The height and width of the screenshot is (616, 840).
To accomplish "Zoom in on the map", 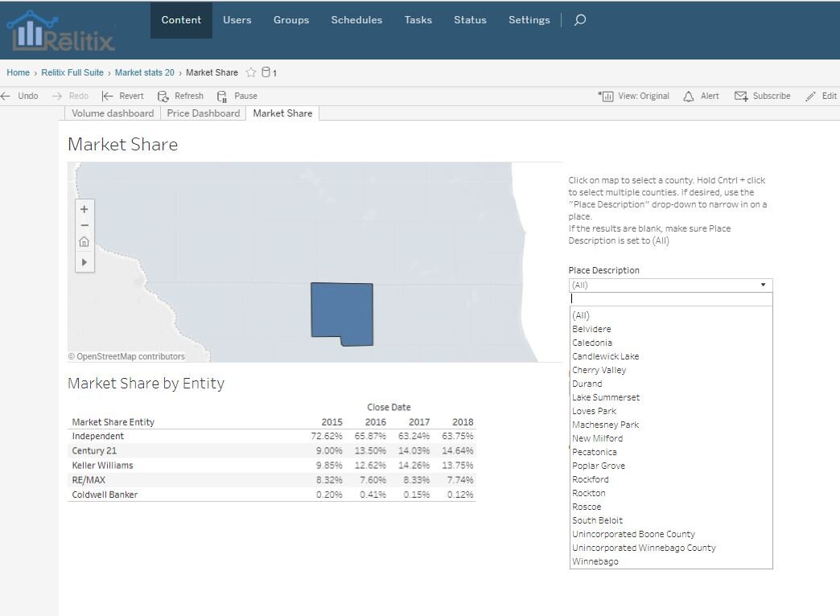I will [84, 209].
